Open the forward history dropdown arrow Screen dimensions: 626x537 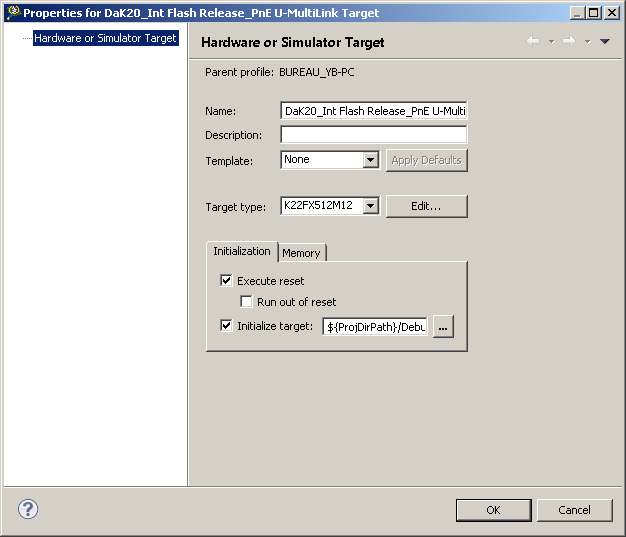click(587, 41)
